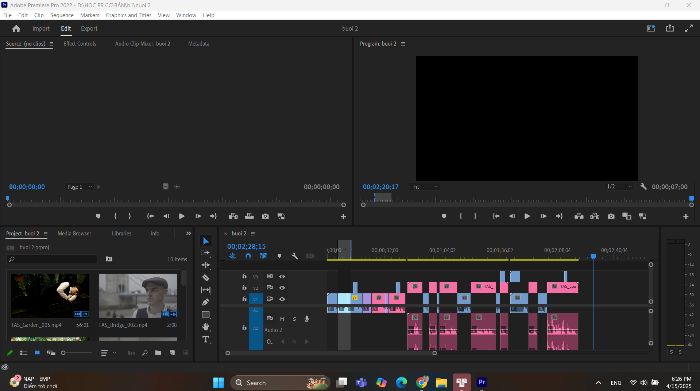
Task: Toggle full screen video icon at top right
Action: (689, 29)
